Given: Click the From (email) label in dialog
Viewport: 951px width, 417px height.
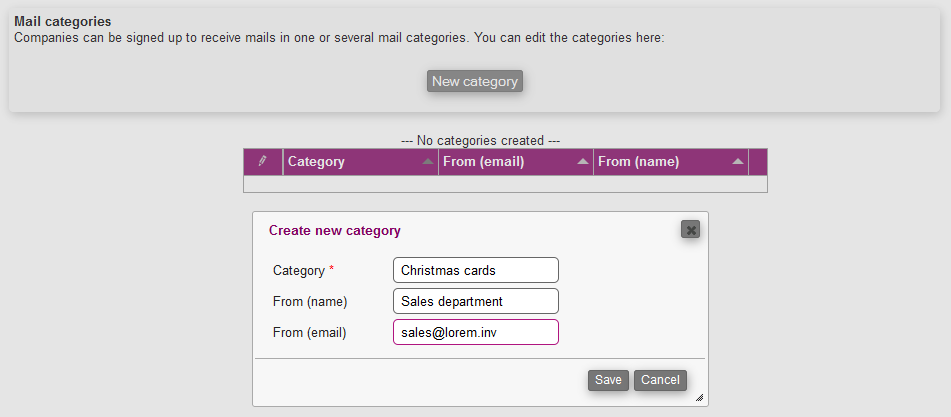Looking at the screenshot, I should [309, 332].
